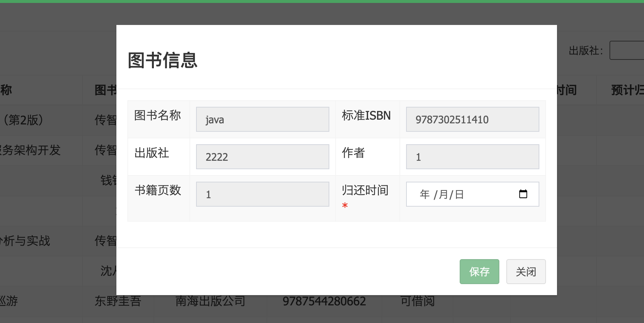Select the 书籍页数 label
The image size is (644, 323).
(158, 190)
